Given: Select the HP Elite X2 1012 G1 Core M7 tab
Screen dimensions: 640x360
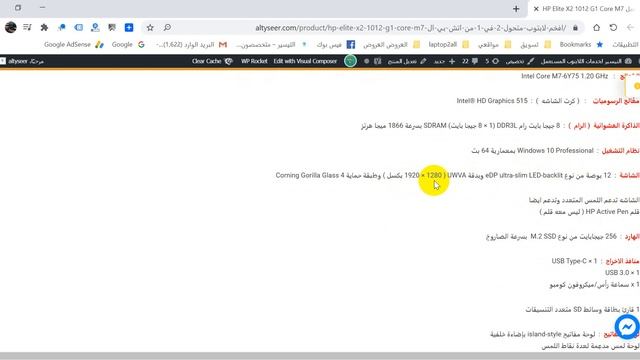Looking at the screenshot, I should point(584,9).
